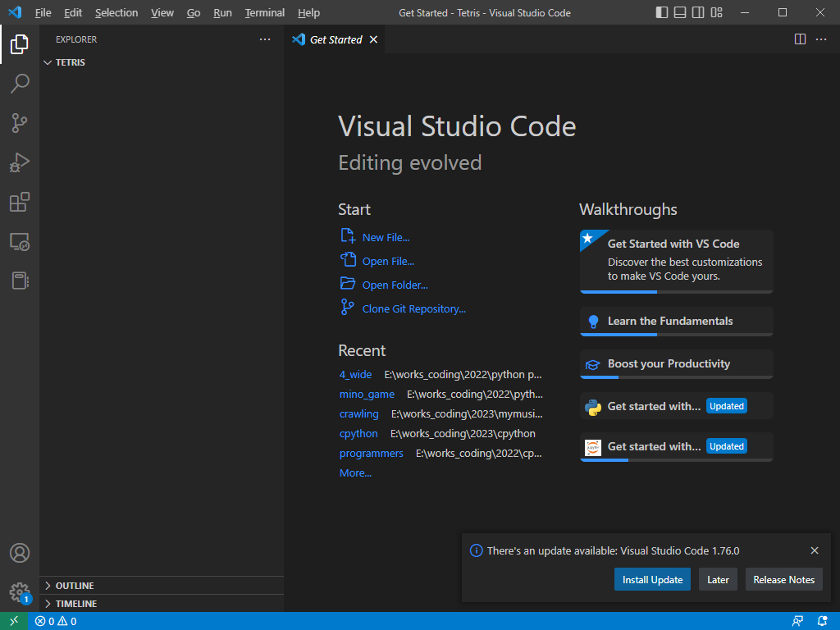Toggle Primary Side Bar visibility
This screenshot has height=630, width=840.
point(662,12)
